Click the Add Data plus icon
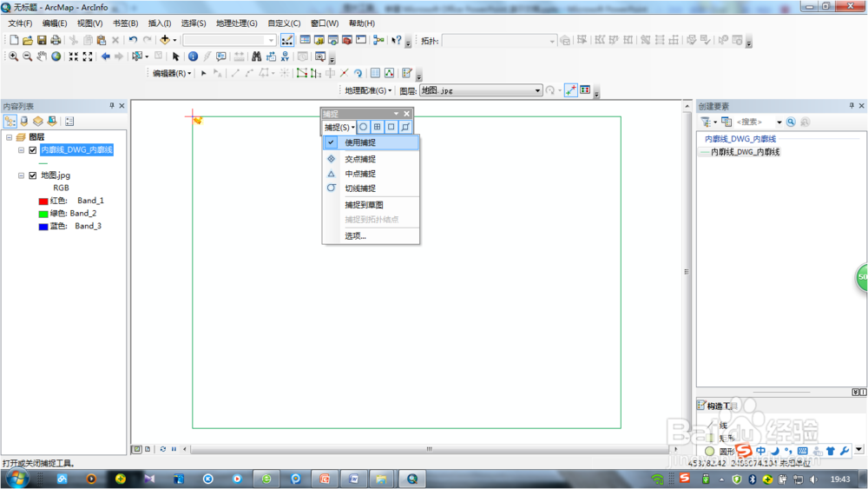Viewport: 868px width, 489px height. coord(164,40)
